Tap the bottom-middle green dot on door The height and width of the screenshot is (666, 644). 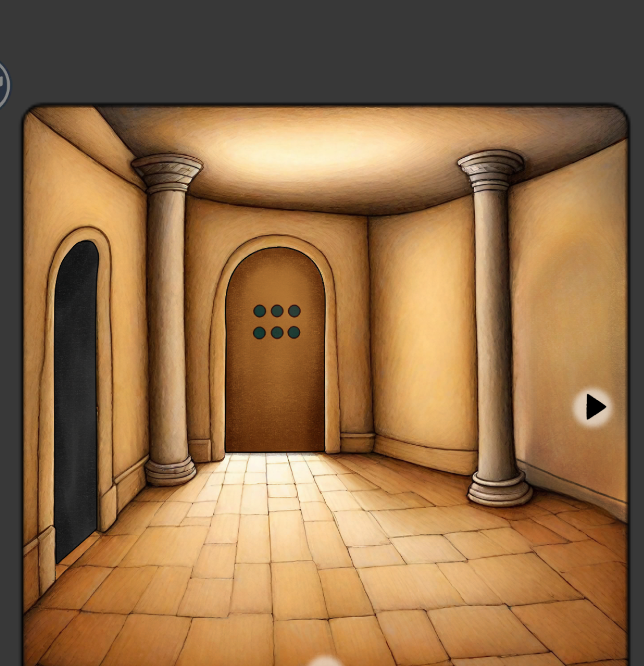point(277,332)
